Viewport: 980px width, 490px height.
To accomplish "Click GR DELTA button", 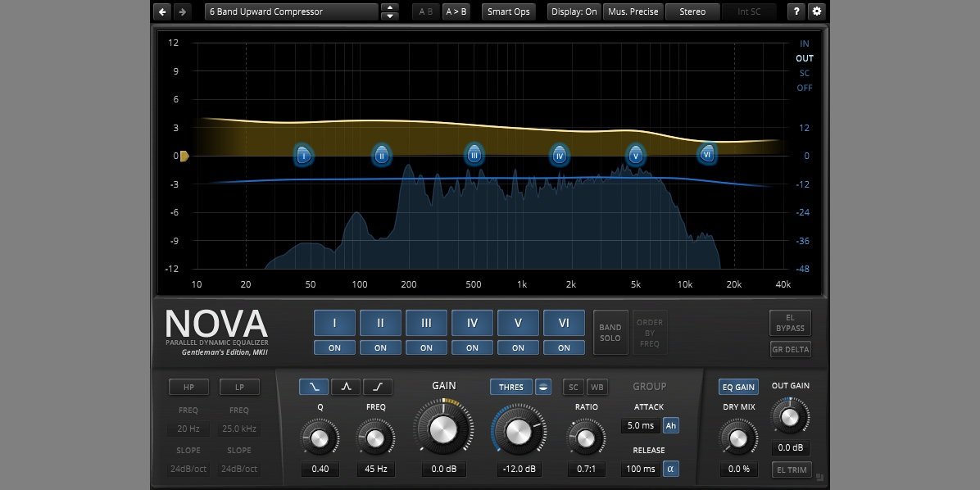I will coord(790,349).
